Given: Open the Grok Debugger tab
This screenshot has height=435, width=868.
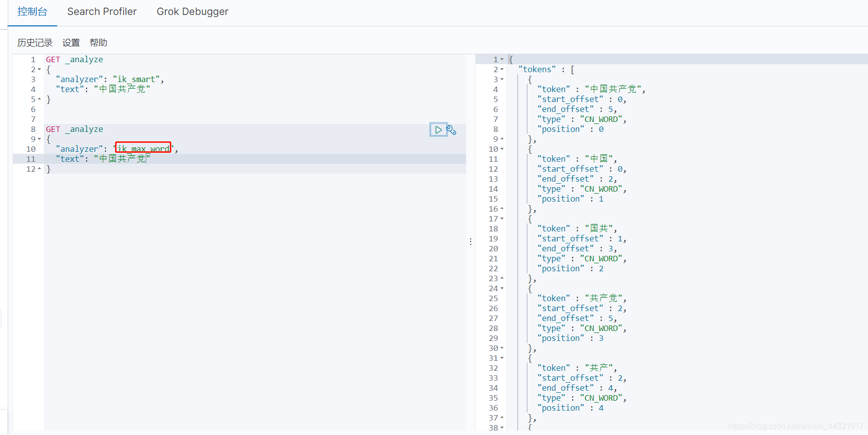Looking at the screenshot, I should (x=192, y=11).
